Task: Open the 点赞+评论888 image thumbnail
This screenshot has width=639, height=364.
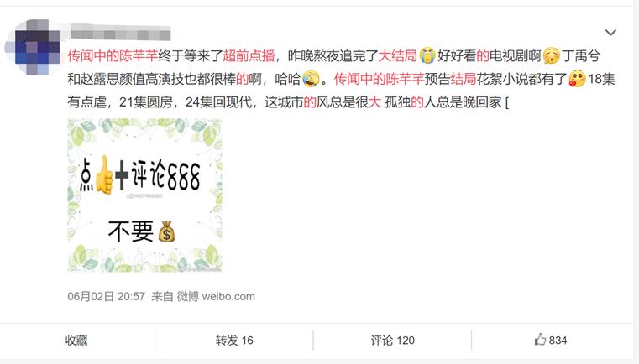Action: [144, 195]
